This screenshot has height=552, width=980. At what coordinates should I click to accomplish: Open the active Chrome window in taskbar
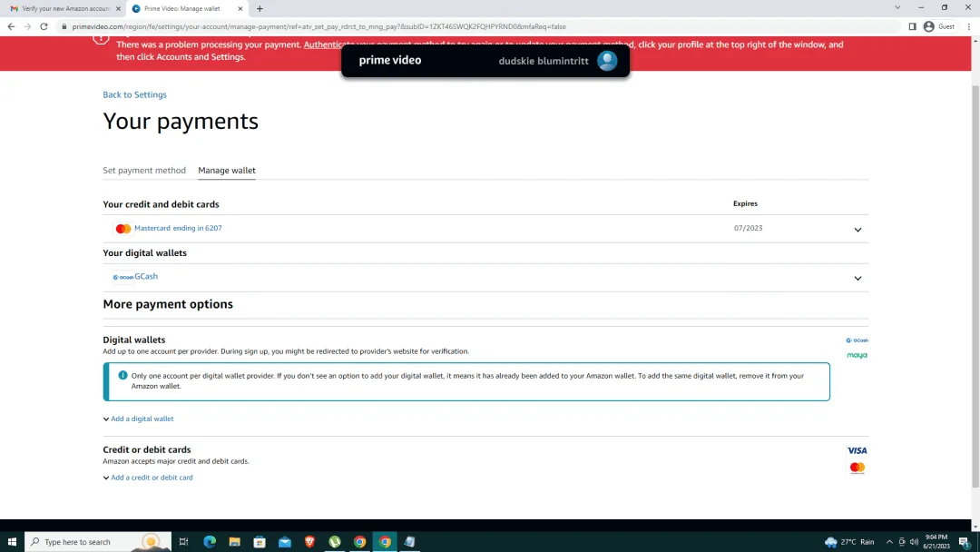click(x=385, y=542)
